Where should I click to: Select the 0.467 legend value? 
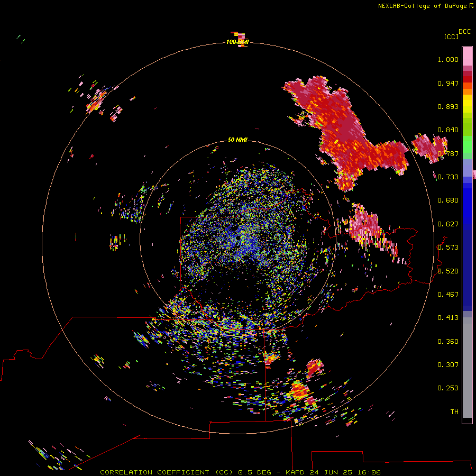tap(448, 295)
